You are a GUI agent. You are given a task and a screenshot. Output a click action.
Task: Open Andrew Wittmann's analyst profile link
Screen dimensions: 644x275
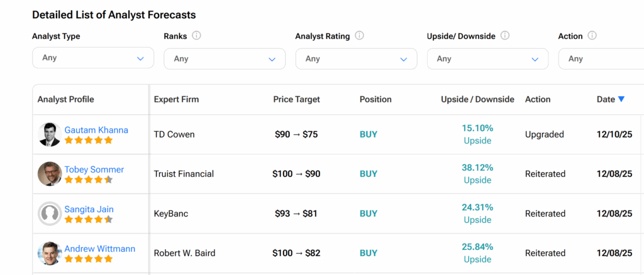tap(99, 249)
